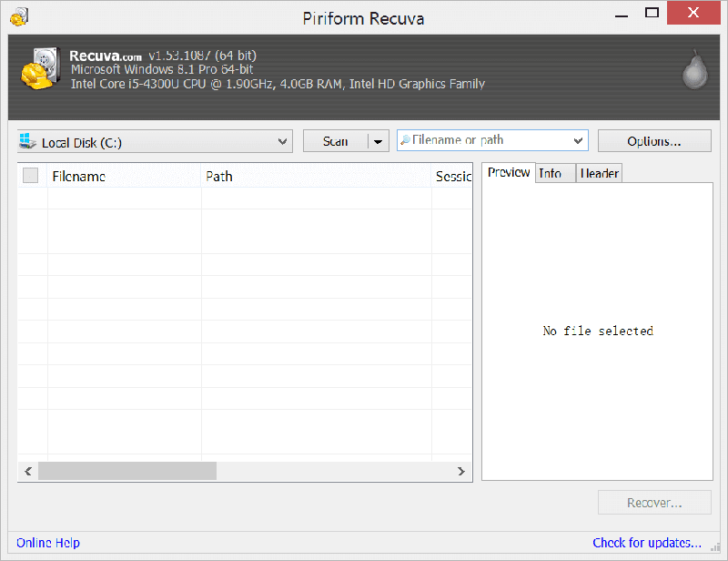Toggle the select-all checkbox in the file list header
Viewport: 728px width, 561px height.
(31, 176)
